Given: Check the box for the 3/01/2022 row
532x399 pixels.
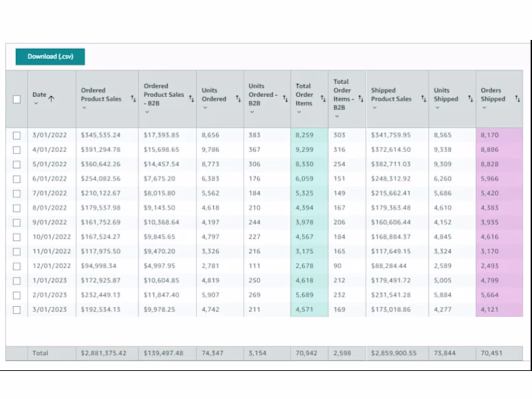Looking at the screenshot, I should point(16,135).
